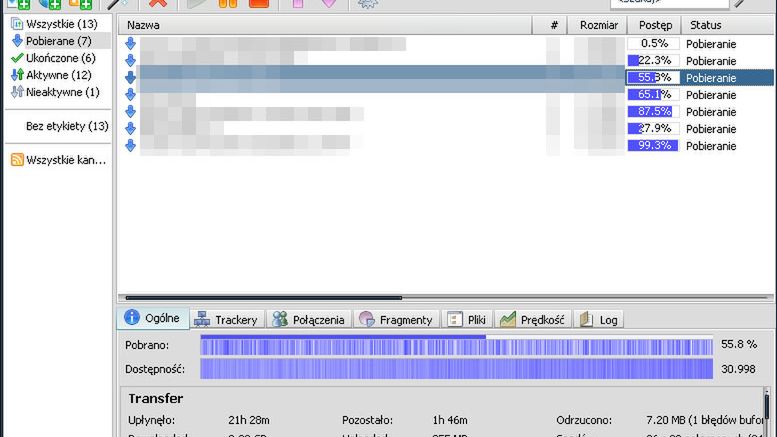Select the download arrow icon of the 87.5% torrent

(130, 111)
